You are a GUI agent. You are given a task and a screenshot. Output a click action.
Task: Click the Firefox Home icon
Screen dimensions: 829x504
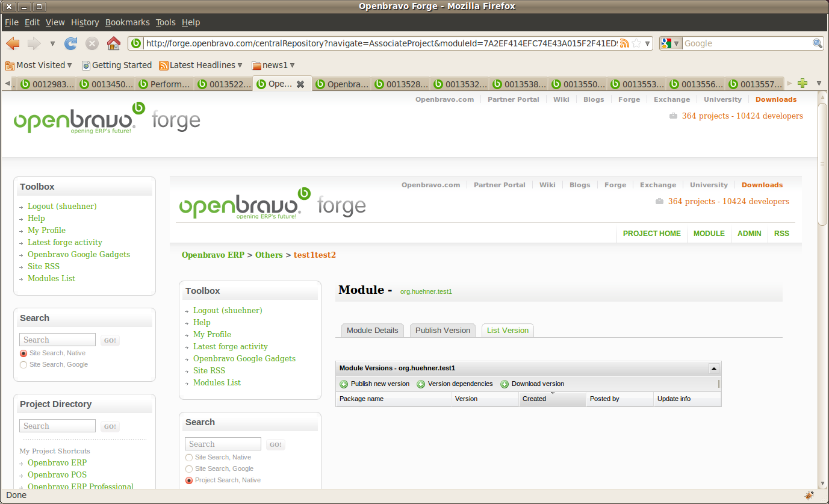point(113,43)
